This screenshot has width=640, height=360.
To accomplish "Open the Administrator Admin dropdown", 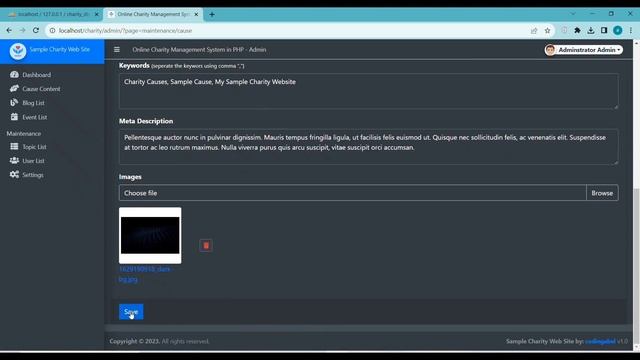I will 584,50.
